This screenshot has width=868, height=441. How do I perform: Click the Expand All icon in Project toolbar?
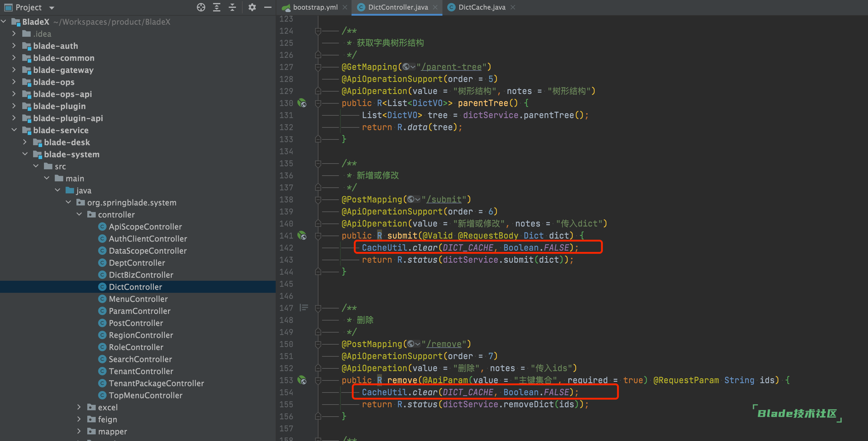click(217, 7)
